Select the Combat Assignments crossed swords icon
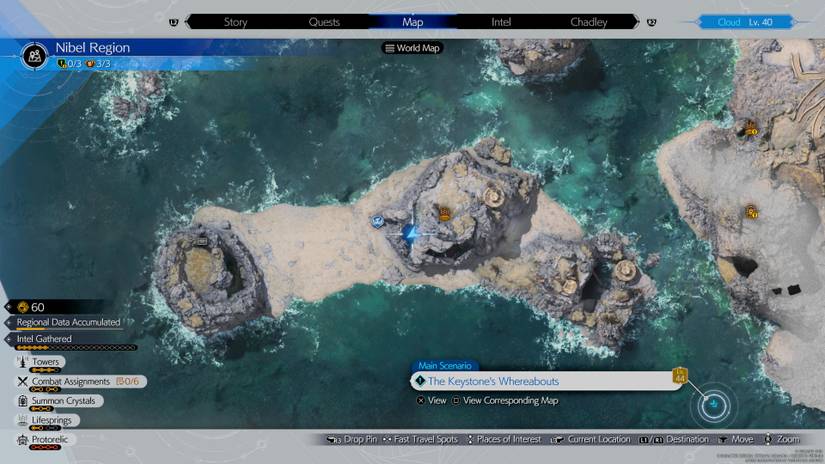Screen dimensions: 825x464 coord(22,381)
